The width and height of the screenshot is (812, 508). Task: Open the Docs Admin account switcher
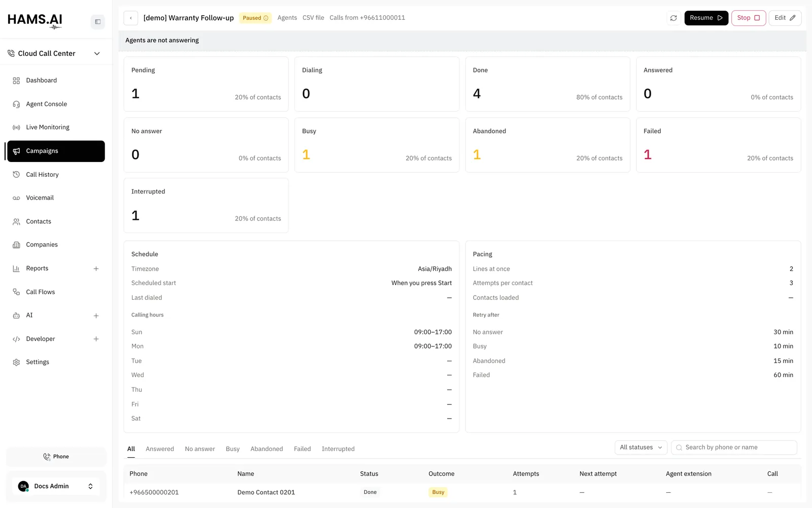56,486
